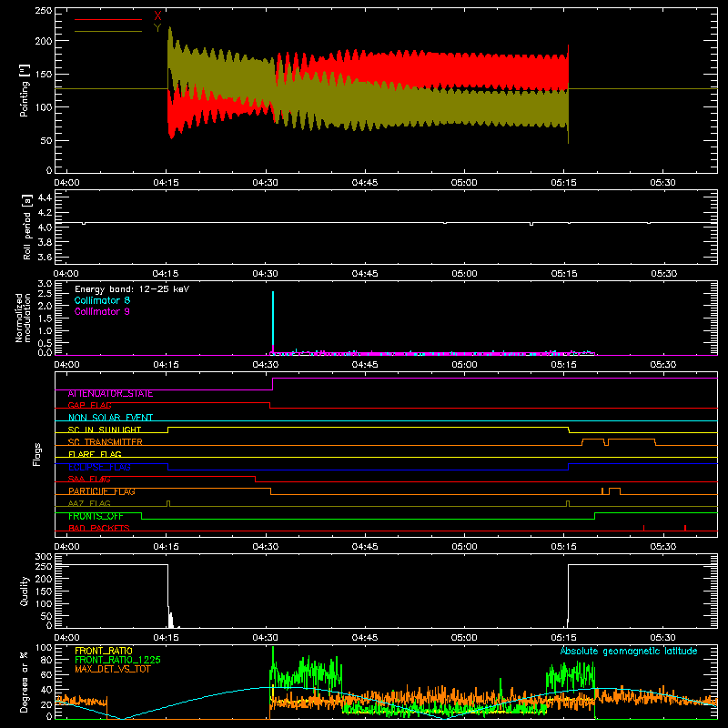This screenshot has width=728, height=728.
Task: Select the BAD_PACKETS flag label
Action: point(99,529)
